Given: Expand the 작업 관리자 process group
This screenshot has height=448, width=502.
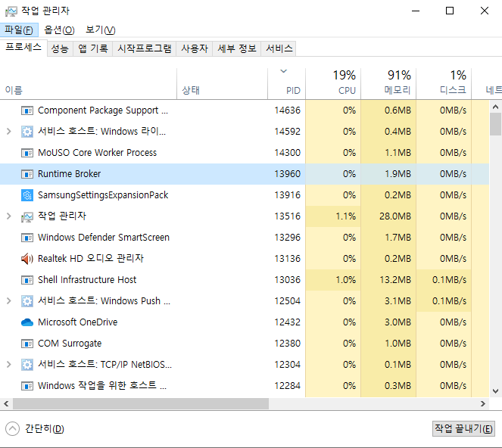Looking at the screenshot, I should [9, 216].
